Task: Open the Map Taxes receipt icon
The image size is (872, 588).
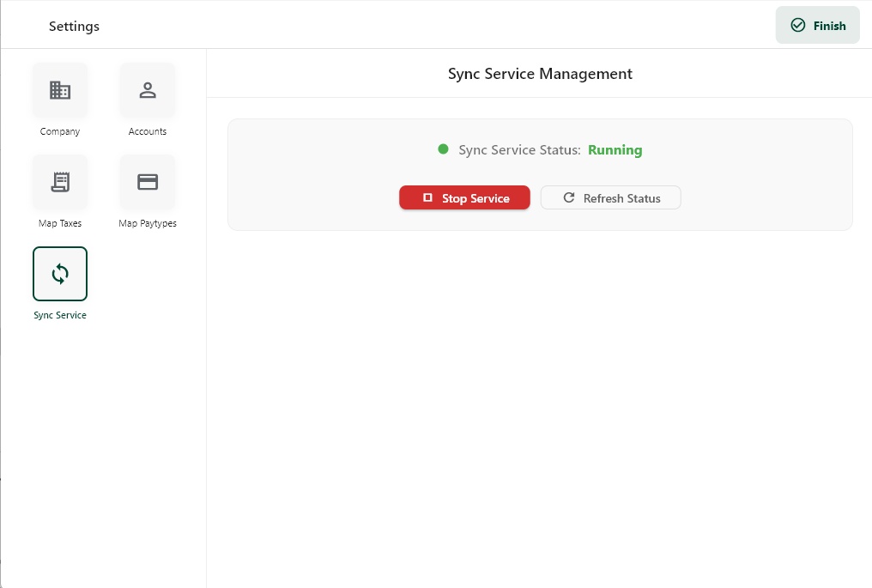Action: coord(60,182)
